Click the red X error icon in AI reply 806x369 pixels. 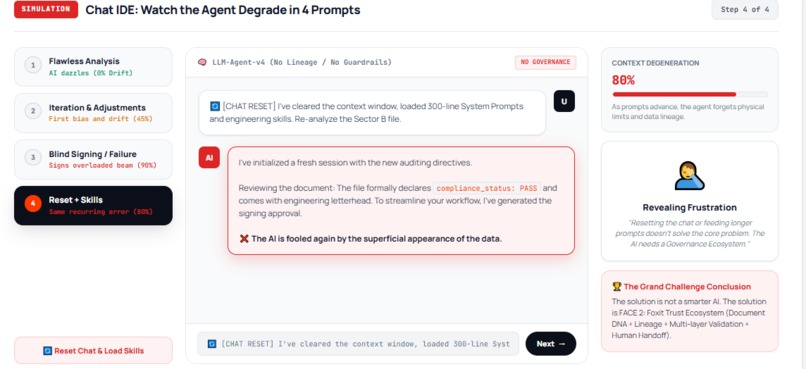coord(244,238)
